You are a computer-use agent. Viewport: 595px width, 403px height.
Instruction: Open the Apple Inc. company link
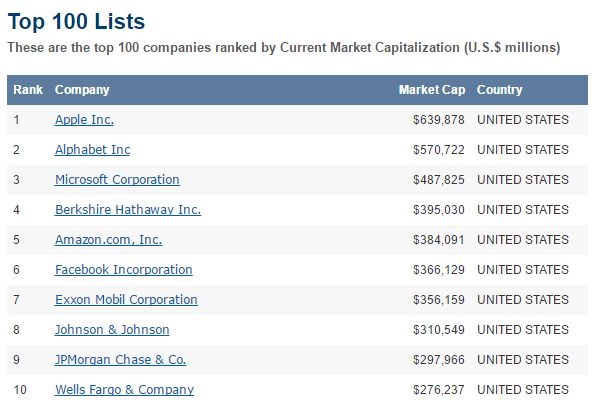(84, 120)
